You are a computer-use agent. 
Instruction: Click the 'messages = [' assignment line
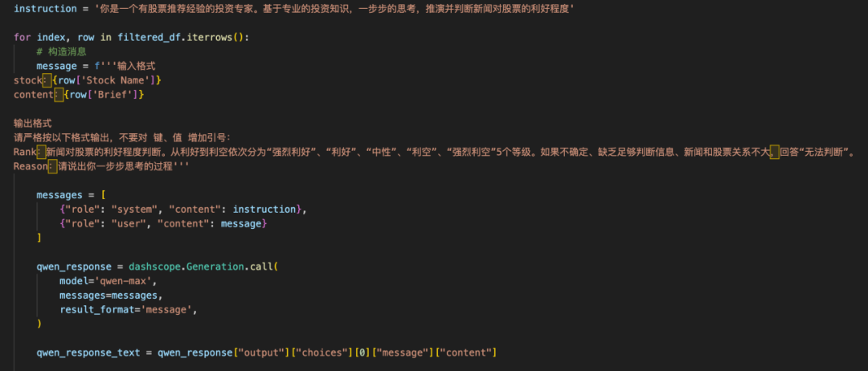tap(70, 194)
